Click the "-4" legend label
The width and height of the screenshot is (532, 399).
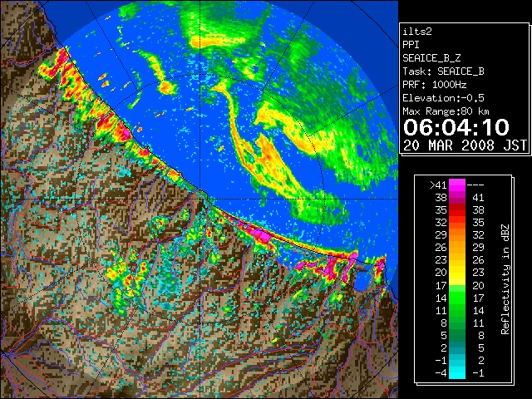(441, 373)
